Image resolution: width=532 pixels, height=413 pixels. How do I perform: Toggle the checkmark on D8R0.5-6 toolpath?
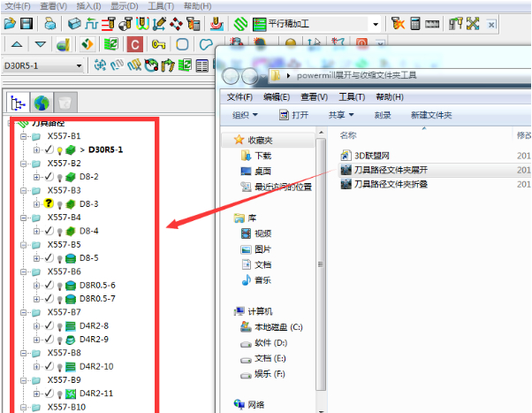click(49, 285)
